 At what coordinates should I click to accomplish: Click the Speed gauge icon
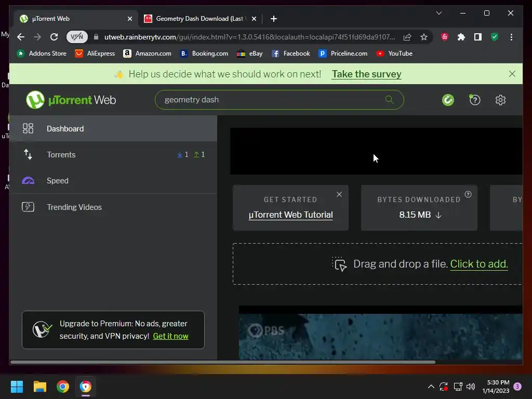pos(28,180)
